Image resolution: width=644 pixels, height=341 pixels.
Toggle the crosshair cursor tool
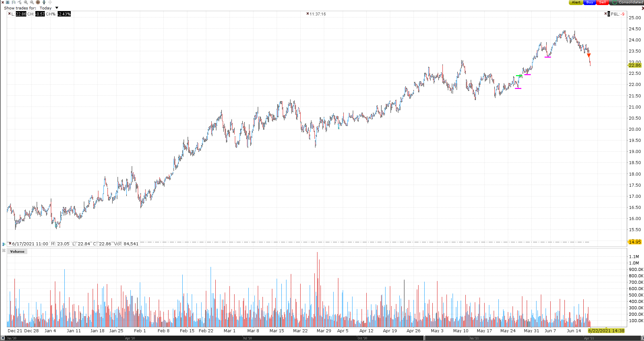[38, 2]
